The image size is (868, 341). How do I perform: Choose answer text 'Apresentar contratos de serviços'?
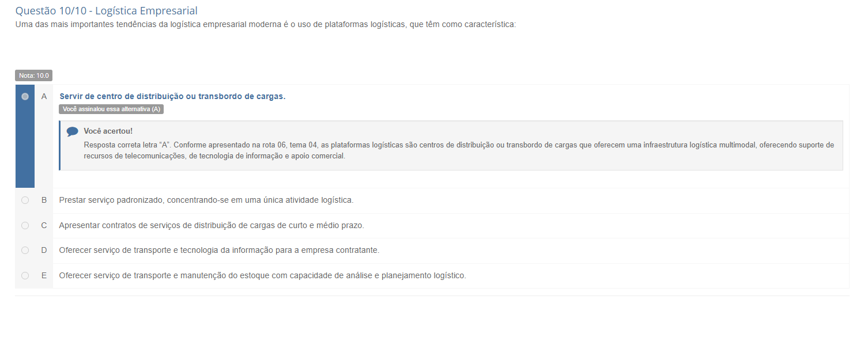[211, 225]
